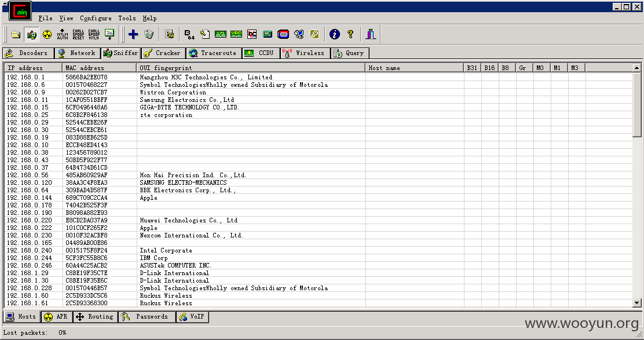
Task: Click the B31 column header
Action: pos(472,68)
